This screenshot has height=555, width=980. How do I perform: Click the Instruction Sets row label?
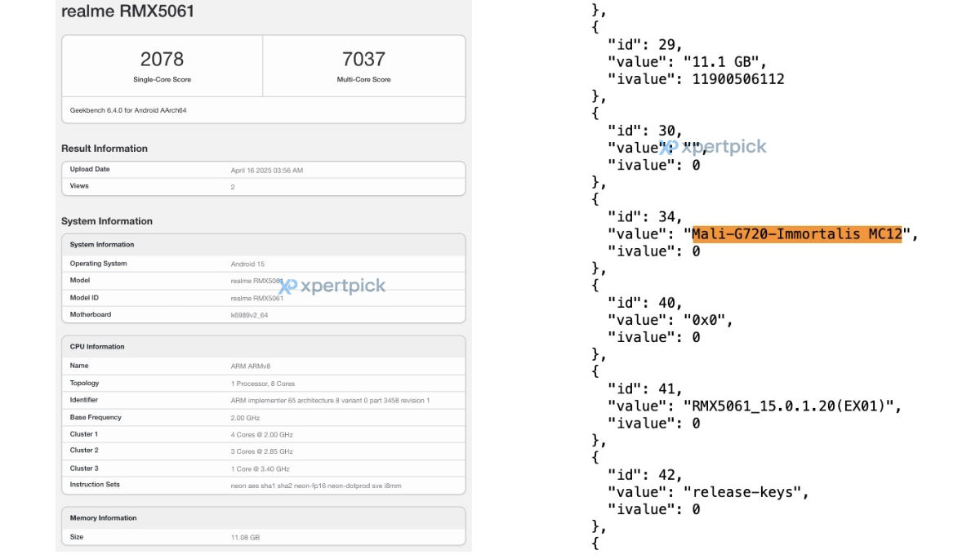tap(95, 485)
